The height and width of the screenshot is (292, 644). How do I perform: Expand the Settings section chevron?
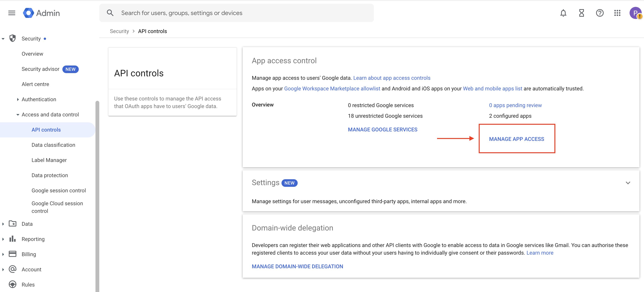[628, 183]
